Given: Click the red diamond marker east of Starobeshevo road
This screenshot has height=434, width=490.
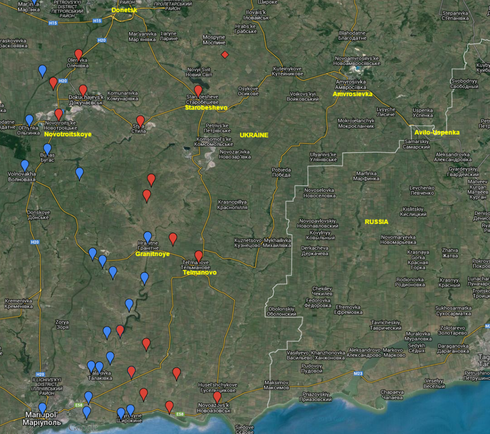Looking at the screenshot, I should click(x=225, y=55).
